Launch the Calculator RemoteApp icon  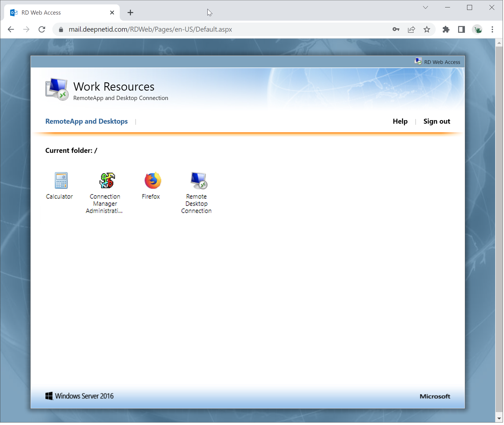point(61,181)
